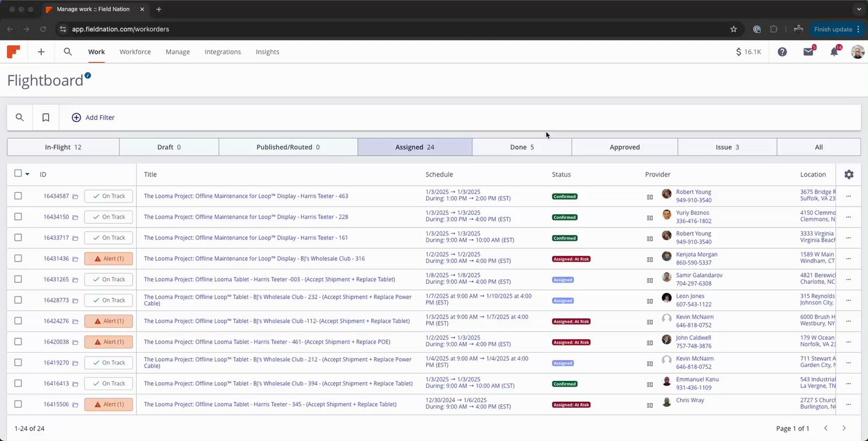The image size is (868, 441).
Task: Switch to the Approved tab
Action: [625, 147]
